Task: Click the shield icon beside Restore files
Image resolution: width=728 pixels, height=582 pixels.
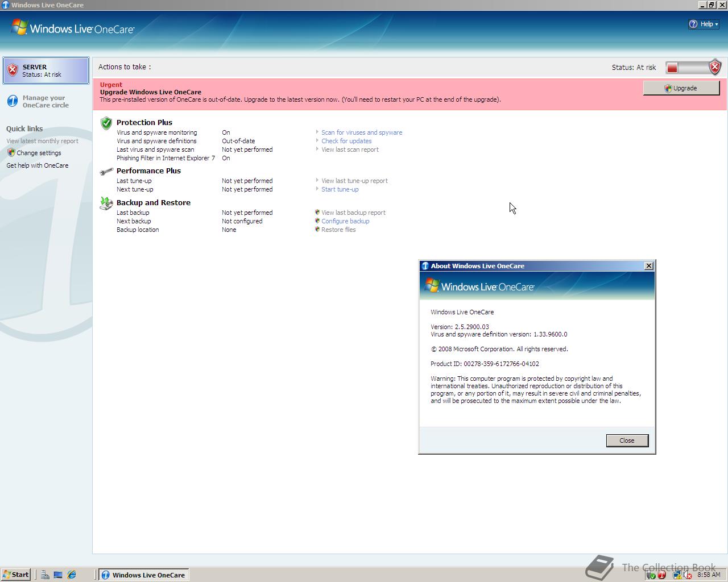Action: click(x=317, y=229)
